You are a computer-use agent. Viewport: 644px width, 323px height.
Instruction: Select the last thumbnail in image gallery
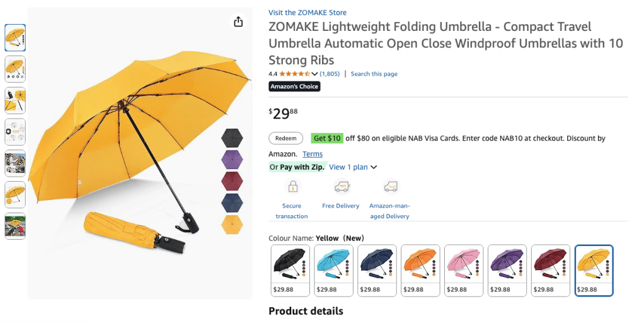click(x=15, y=226)
